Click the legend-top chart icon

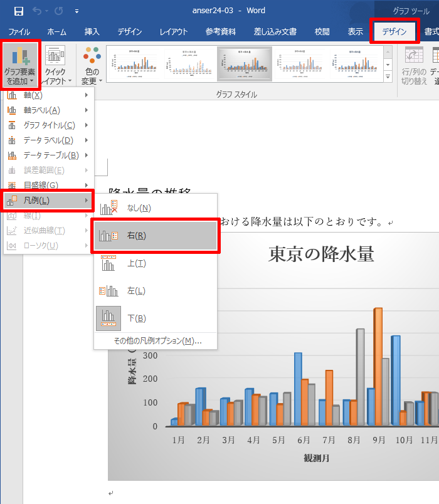(x=108, y=263)
